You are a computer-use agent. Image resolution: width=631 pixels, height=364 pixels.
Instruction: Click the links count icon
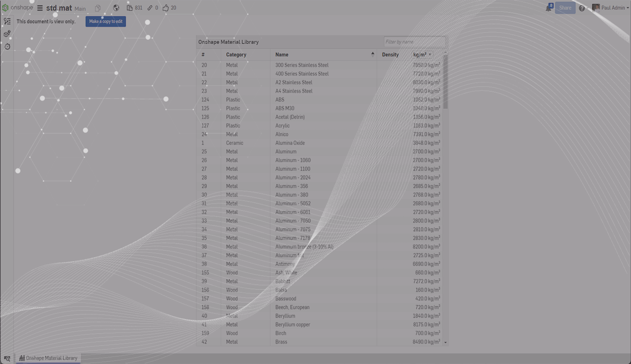(x=150, y=8)
